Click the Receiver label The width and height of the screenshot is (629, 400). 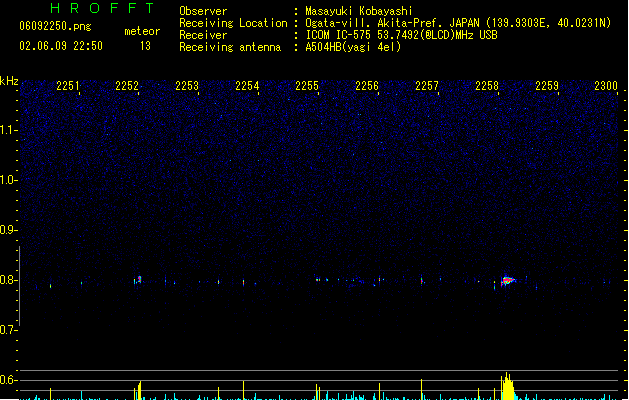[x=203, y=35]
